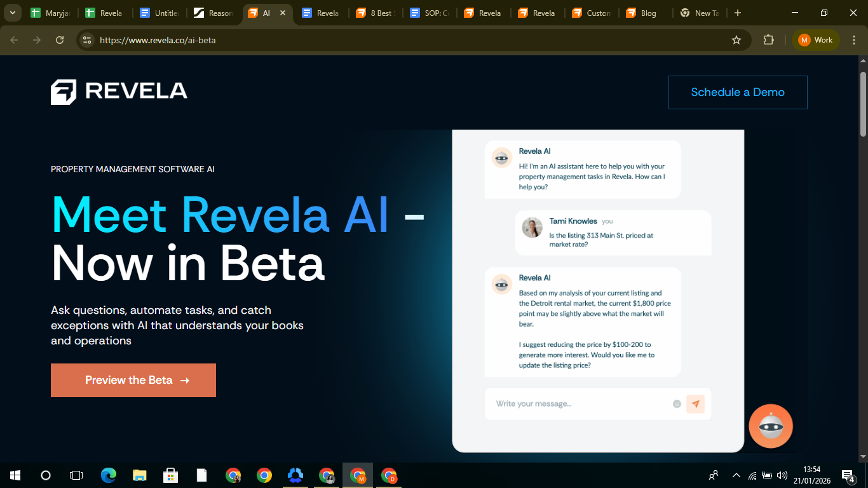Click the '313 Main St.' question message
The image size is (868, 488).
coord(601,240)
